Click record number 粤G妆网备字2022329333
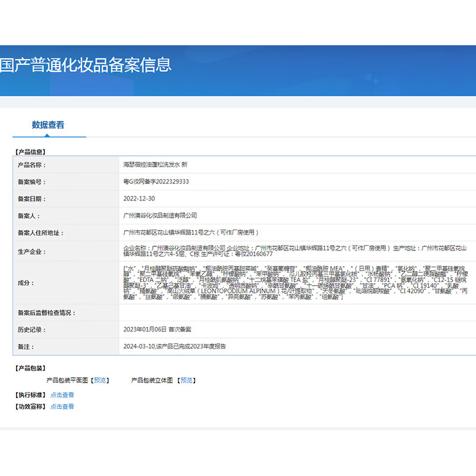 click(x=156, y=181)
